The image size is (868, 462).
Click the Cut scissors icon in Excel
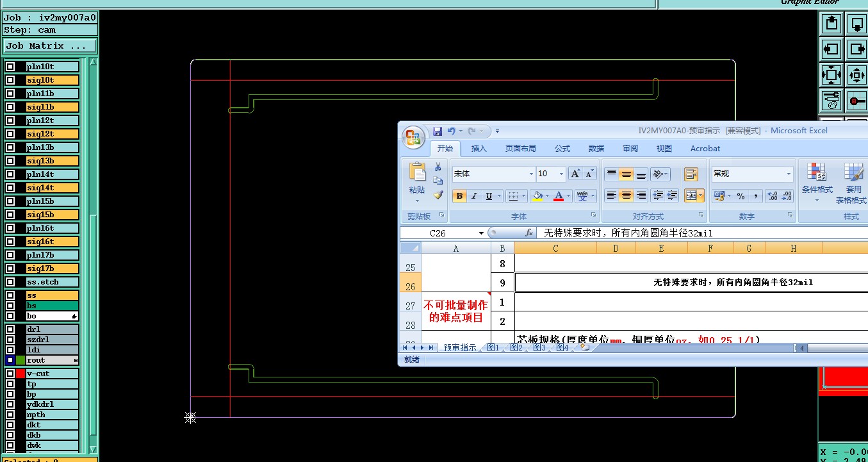[438, 167]
